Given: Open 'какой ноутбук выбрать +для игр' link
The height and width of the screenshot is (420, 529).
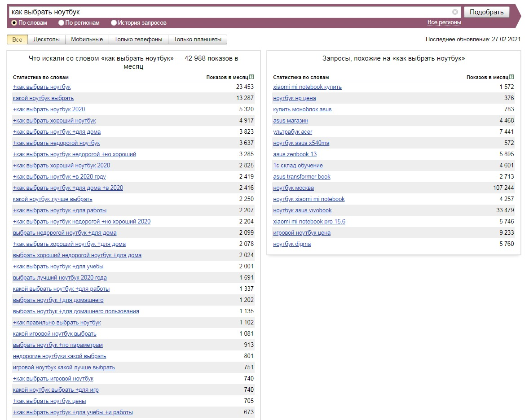Looking at the screenshot, I should tap(56, 390).
